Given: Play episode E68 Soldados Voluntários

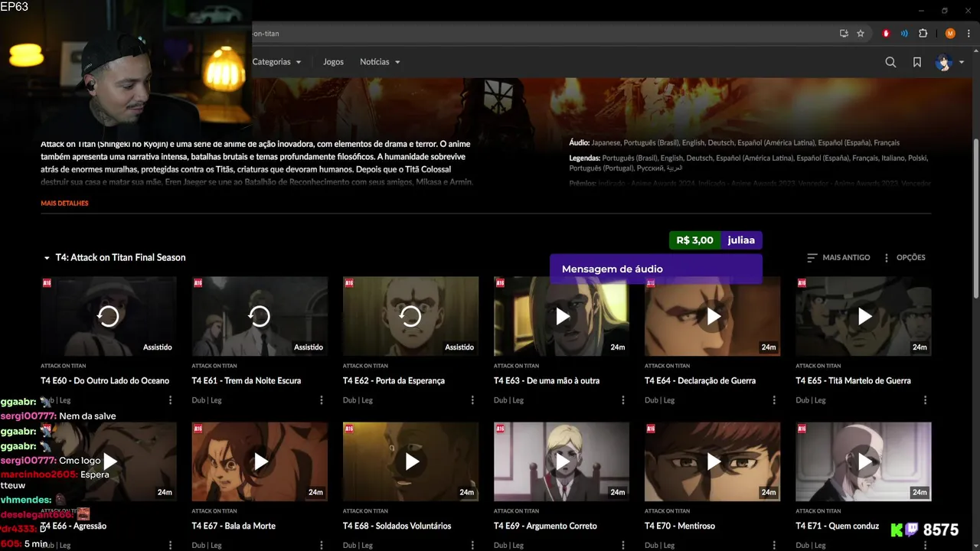Looking at the screenshot, I should tap(411, 461).
